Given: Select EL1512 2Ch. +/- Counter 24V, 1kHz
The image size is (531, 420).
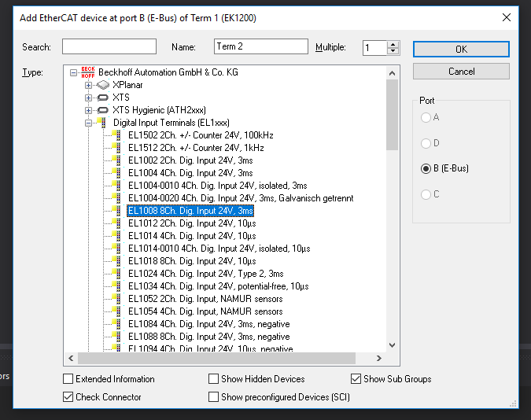Looking at the screenshot, I should pyautogui.click(x=196, y=148).
